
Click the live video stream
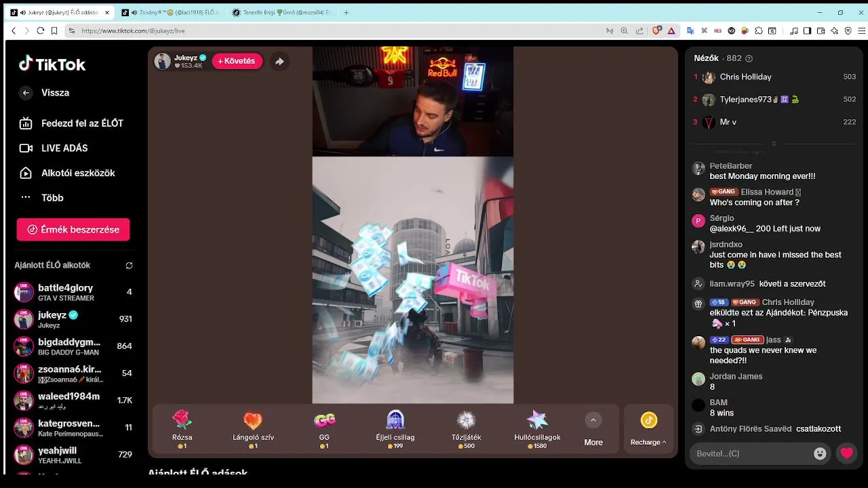point(412,225)
